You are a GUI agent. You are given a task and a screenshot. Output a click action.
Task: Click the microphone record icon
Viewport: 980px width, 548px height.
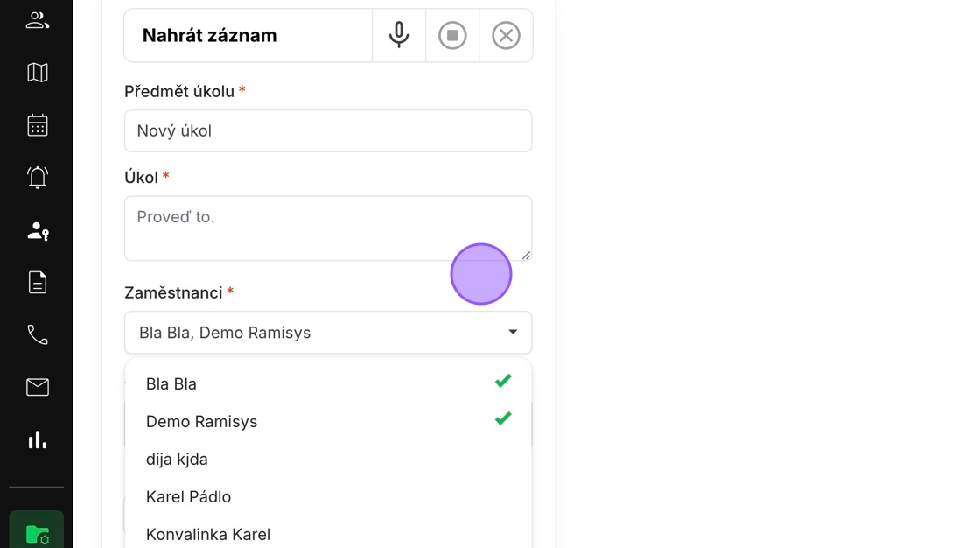pyautogui.click(x=399, y=35)
